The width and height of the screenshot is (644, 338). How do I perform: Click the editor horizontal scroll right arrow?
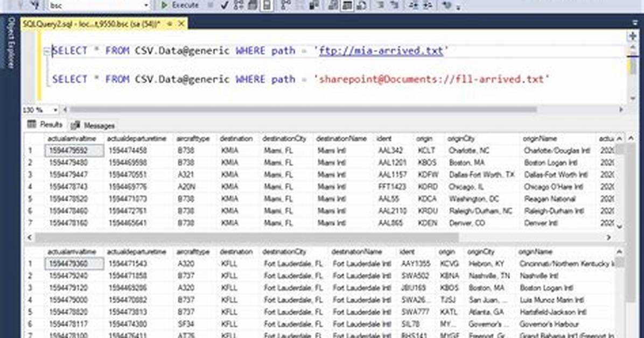click(x=621, y=110)
